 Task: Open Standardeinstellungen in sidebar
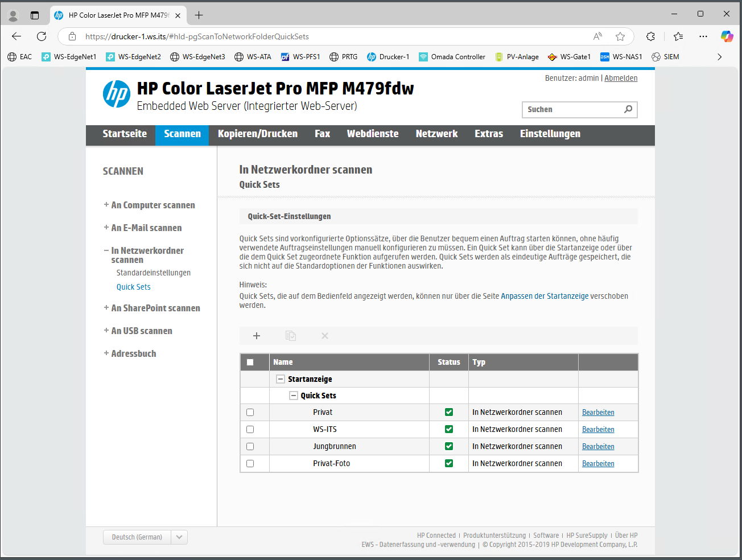point(154,273)
